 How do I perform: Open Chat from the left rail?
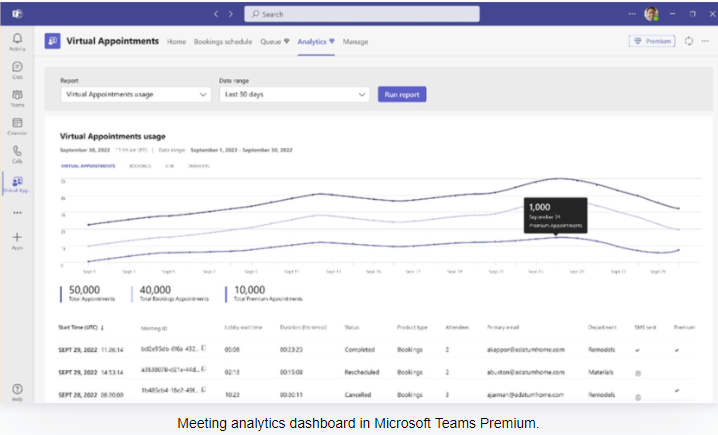[17, 70]
